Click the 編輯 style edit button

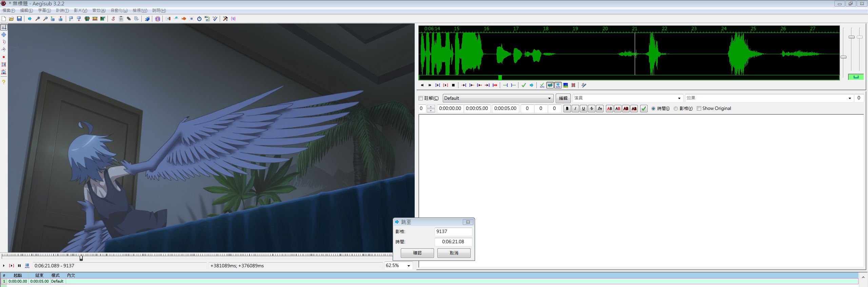point(563,98)
